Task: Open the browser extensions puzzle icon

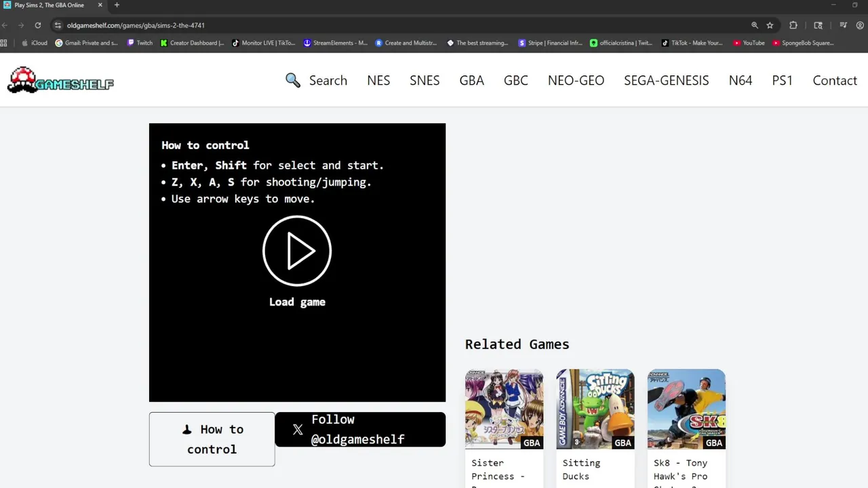Action: [x=793, y=25]
